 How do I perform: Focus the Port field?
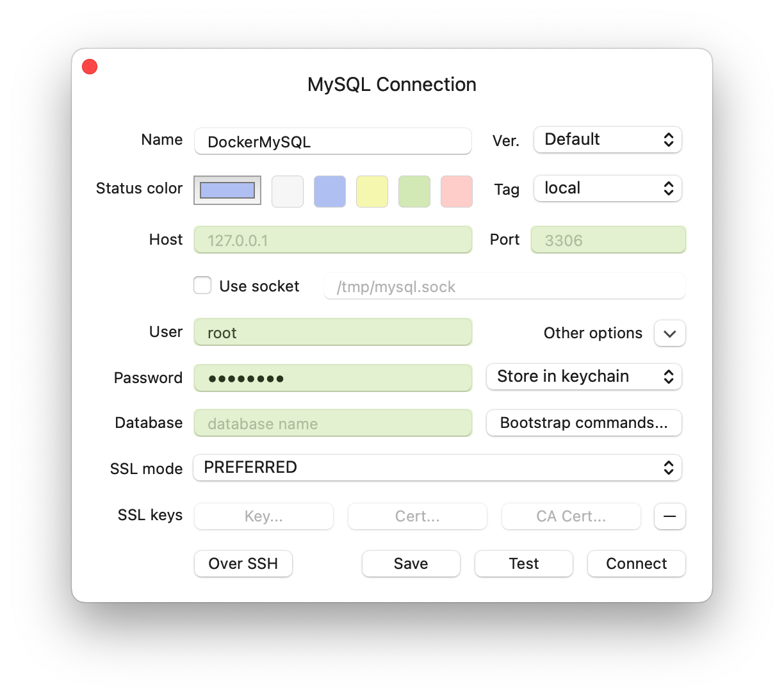coord(608,240)
